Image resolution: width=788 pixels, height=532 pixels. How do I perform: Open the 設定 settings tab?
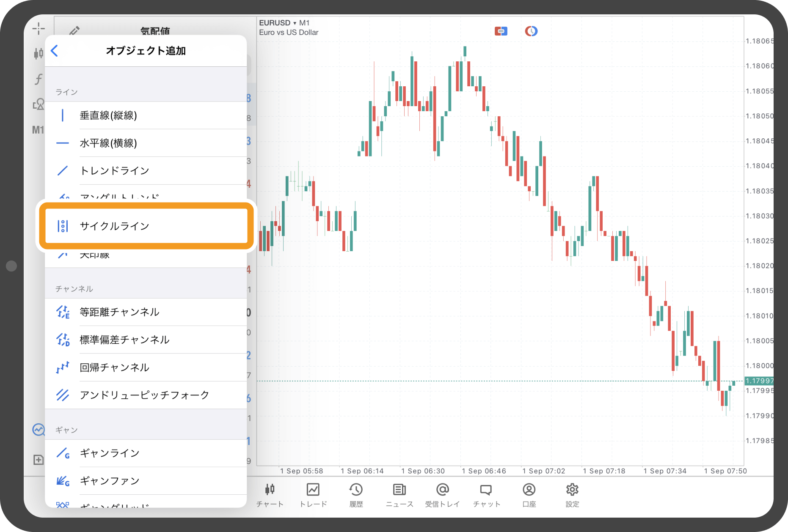point(572,495)
